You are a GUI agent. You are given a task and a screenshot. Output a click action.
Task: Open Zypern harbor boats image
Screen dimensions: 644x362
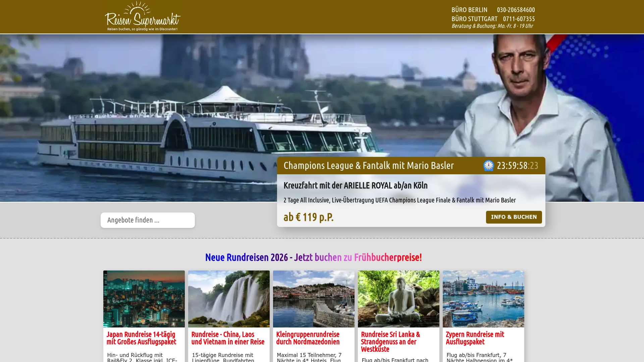483,299
